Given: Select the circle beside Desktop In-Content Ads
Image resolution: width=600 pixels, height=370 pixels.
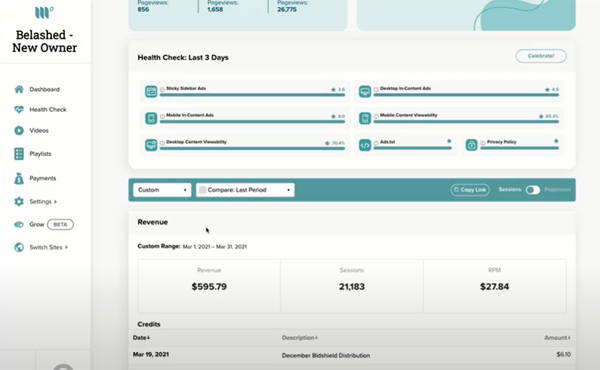Looking at the screenshot, I should pyautogui.click(x=376, y=90).
